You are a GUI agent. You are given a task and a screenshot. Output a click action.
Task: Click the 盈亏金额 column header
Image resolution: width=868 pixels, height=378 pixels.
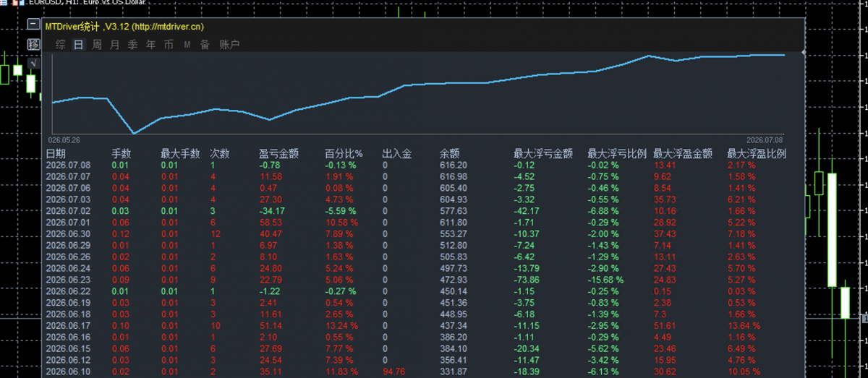279,154
